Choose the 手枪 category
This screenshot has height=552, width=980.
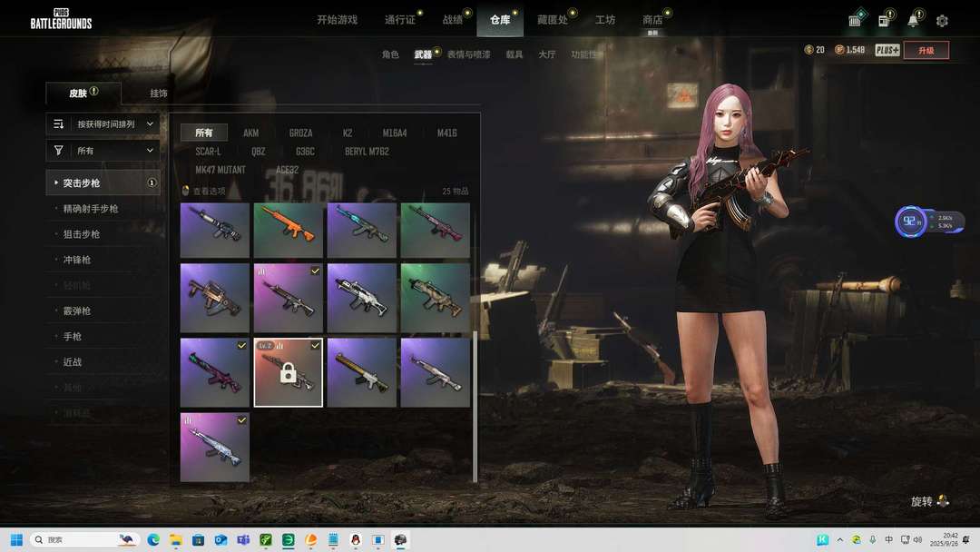click(x=73, y=336)
